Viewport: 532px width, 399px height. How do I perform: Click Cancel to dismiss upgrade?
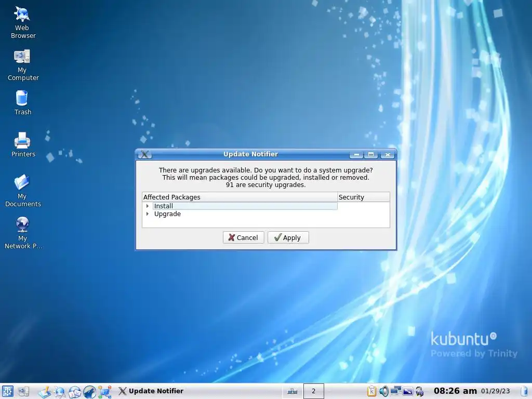tap(243, 237)
